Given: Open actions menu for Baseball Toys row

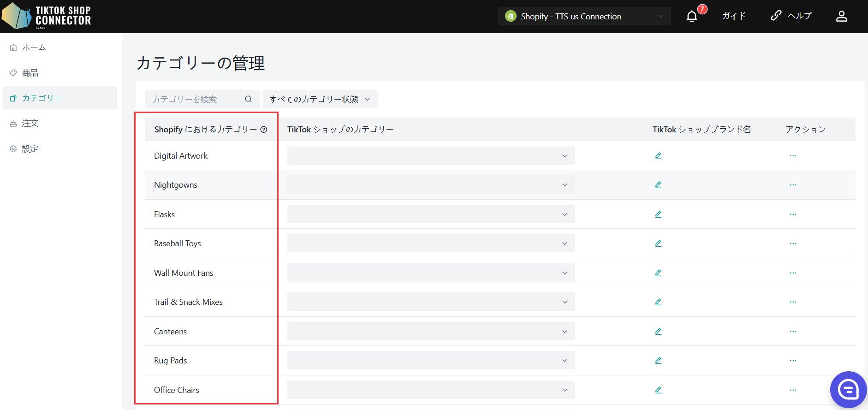Looking at the screenshot, I should pos(793,244).
